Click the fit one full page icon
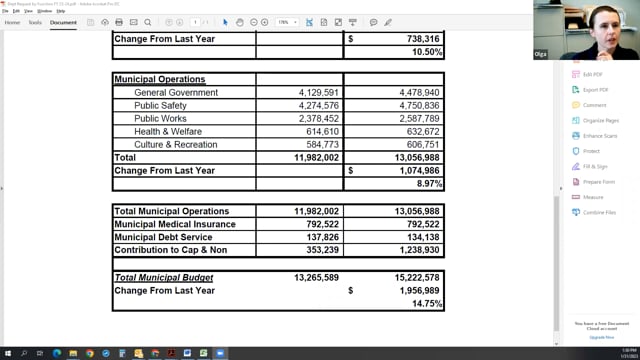 click(x=324, y=22)
